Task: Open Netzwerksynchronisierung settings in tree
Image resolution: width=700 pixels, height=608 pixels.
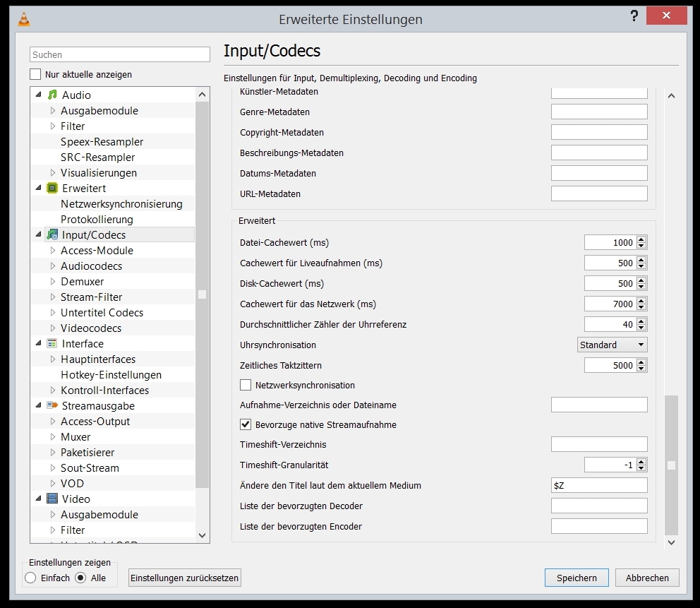Action: [121, 203]
